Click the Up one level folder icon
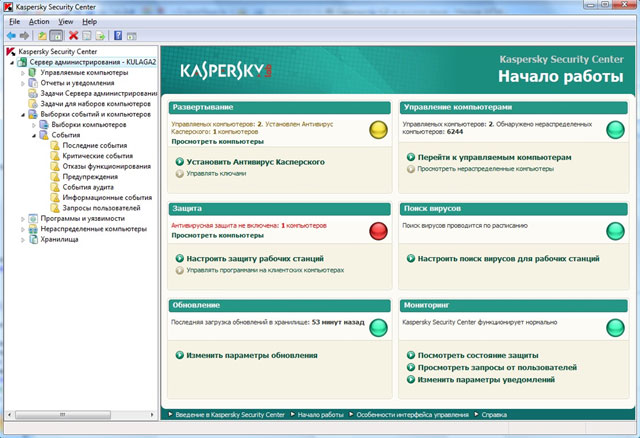 (x=42, y=36)
